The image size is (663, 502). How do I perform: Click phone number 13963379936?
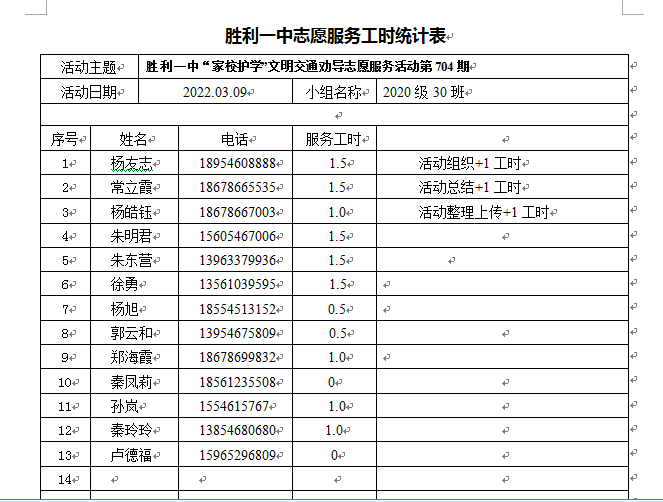tap(237, 260)
